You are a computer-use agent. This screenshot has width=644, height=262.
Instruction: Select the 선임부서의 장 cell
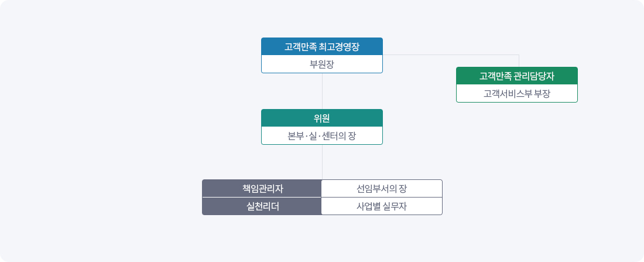[x=382, y=188]
